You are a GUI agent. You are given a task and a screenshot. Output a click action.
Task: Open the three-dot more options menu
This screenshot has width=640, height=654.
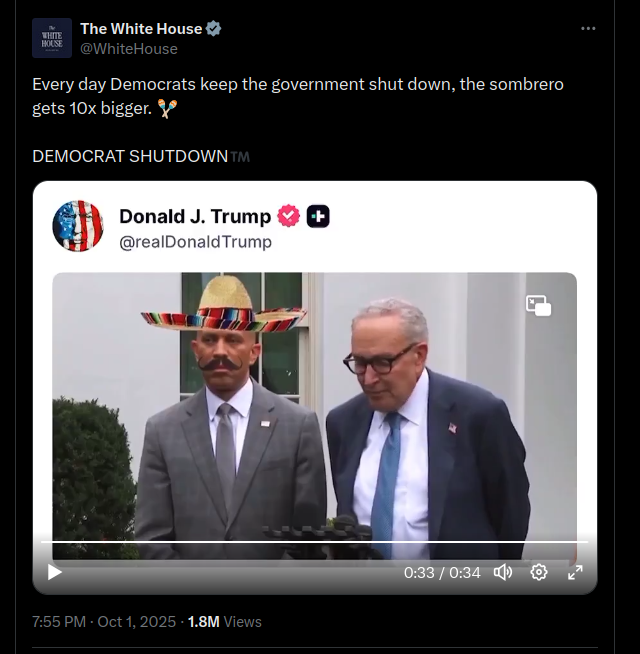coord(588,29)
